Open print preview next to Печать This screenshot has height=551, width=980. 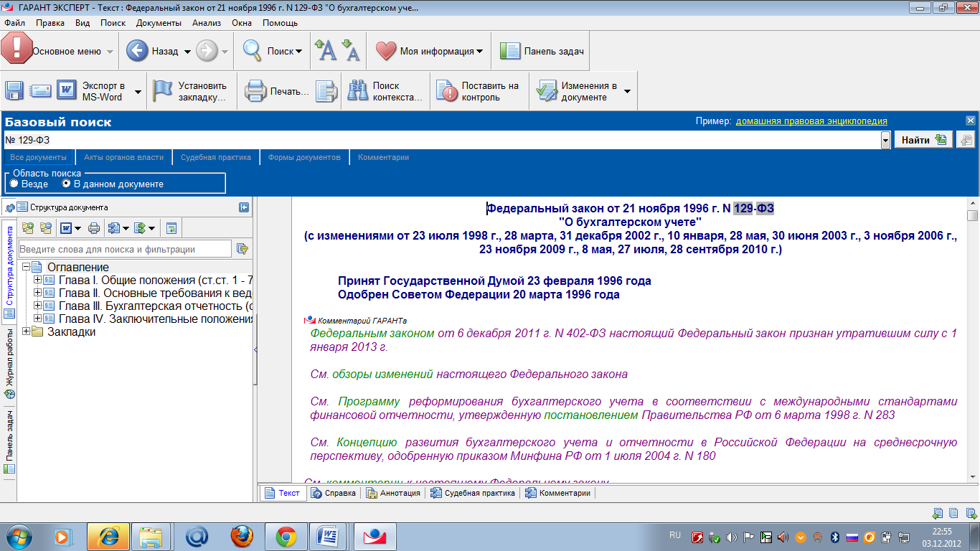tap(326, 91)
